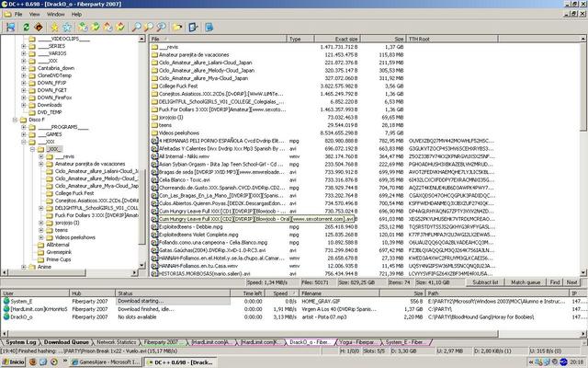
Task: Open the File menu
Action: coord(18,15)
